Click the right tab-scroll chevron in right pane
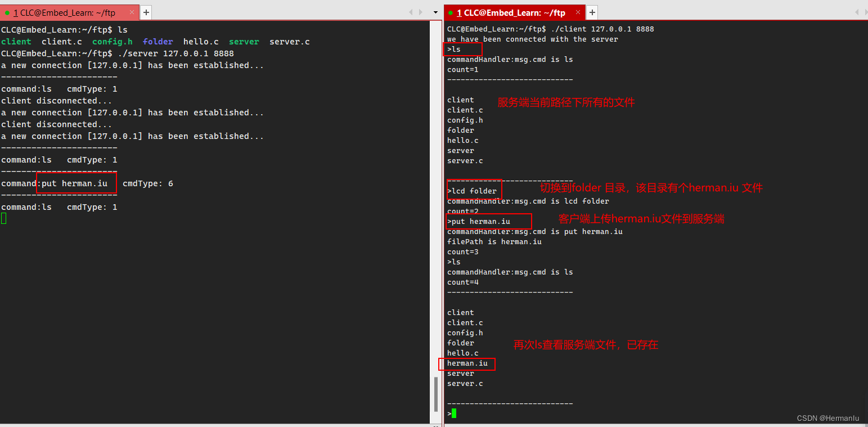The image size is (868, 427). pyautogui.click(x=866, y=12)
